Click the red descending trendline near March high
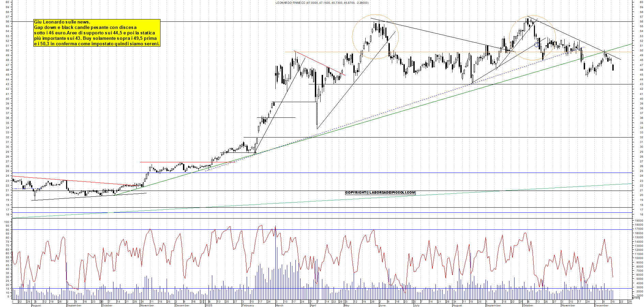This screenshot has height=307, width=644. (x=320, y=63)
